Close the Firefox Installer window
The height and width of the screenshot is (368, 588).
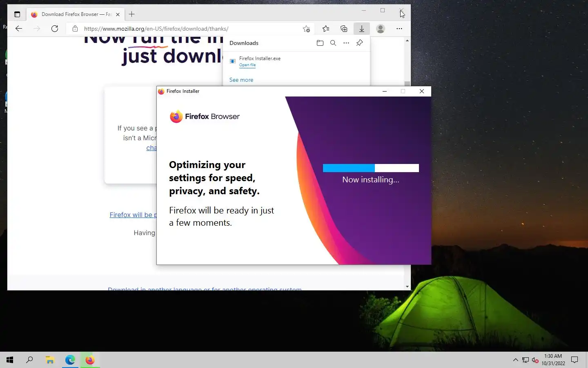click(422, 91)
